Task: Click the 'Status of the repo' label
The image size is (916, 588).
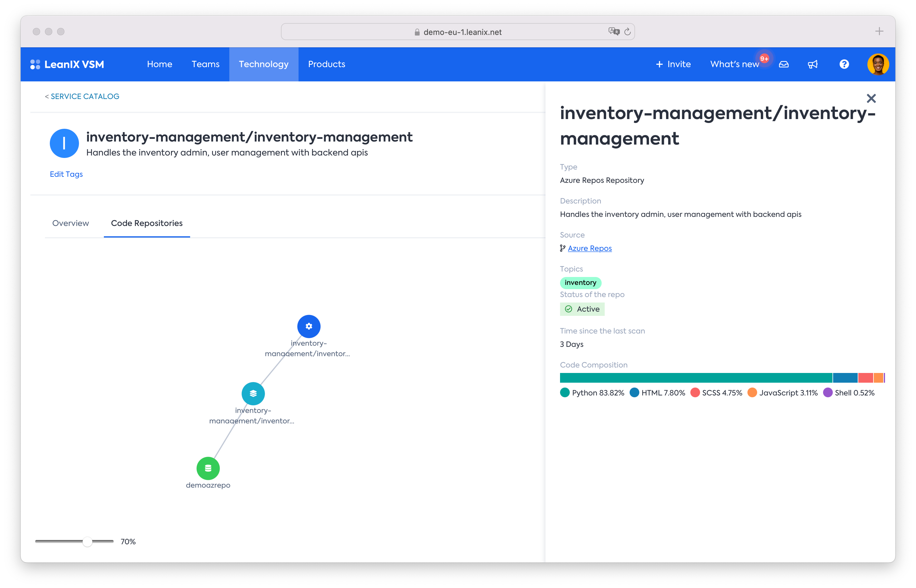Action: click(x=592, y=294)
